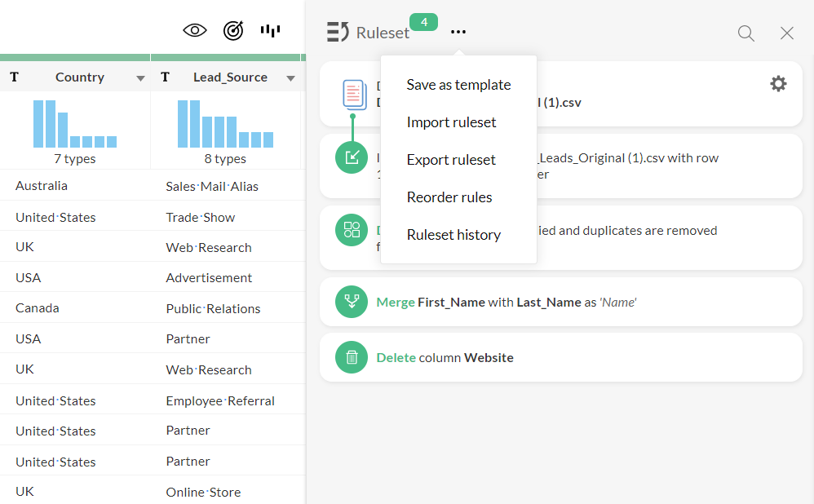Click the Ruleset list icon

coord(337,33)
